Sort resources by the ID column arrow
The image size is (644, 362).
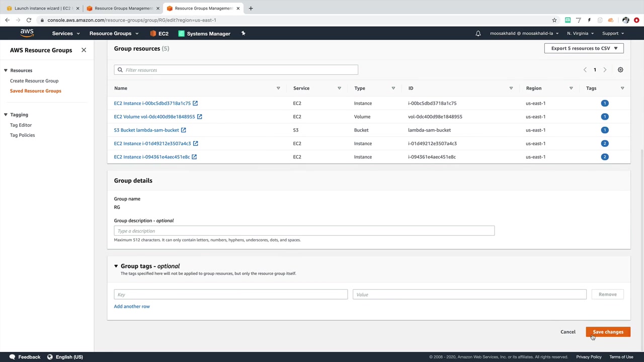(x=511, y=88)
